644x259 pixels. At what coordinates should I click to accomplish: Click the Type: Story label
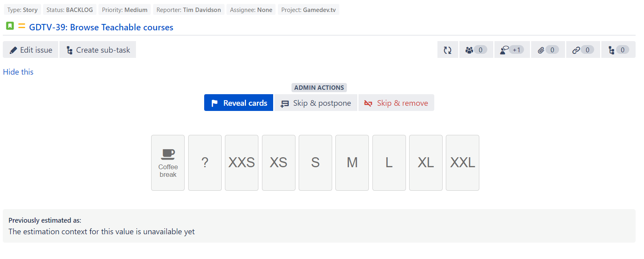tap(22, 10)
